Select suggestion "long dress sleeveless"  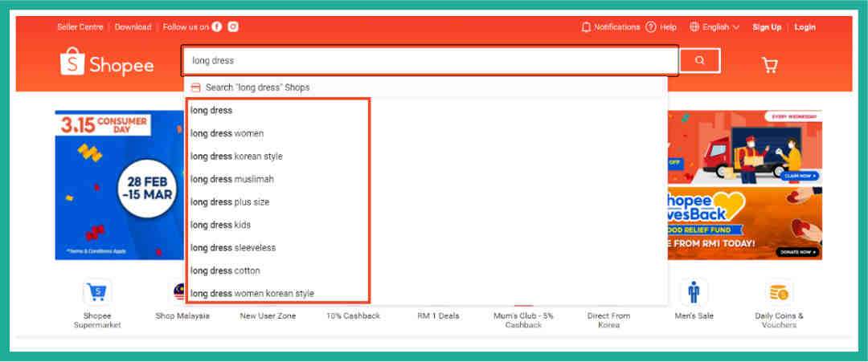pyautogui.click(x=233, y=247)
